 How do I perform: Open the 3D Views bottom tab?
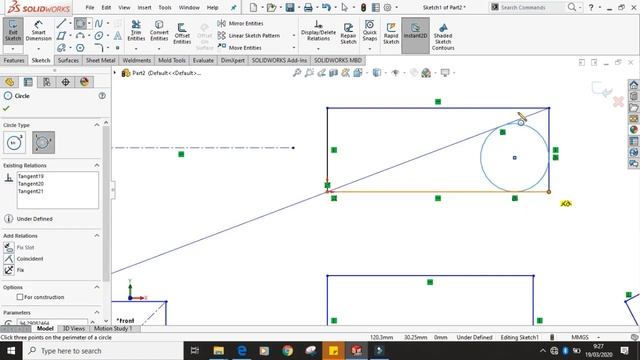coord(73,329)
